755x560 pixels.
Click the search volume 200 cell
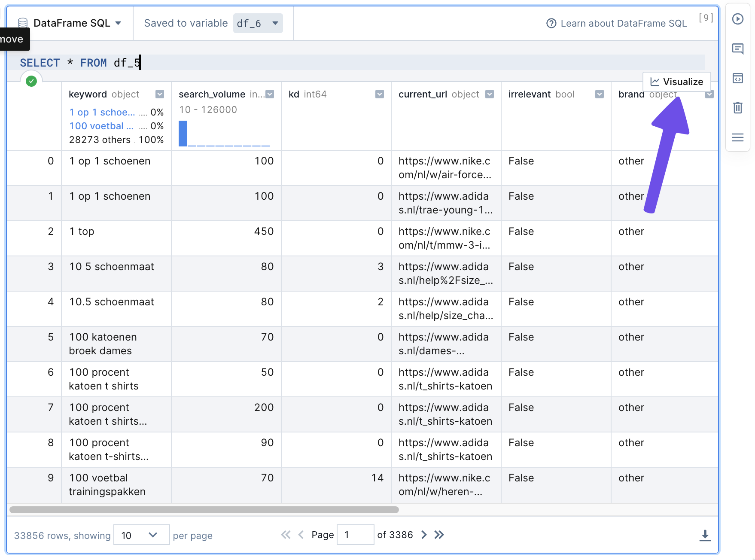(x=226, y=414)
